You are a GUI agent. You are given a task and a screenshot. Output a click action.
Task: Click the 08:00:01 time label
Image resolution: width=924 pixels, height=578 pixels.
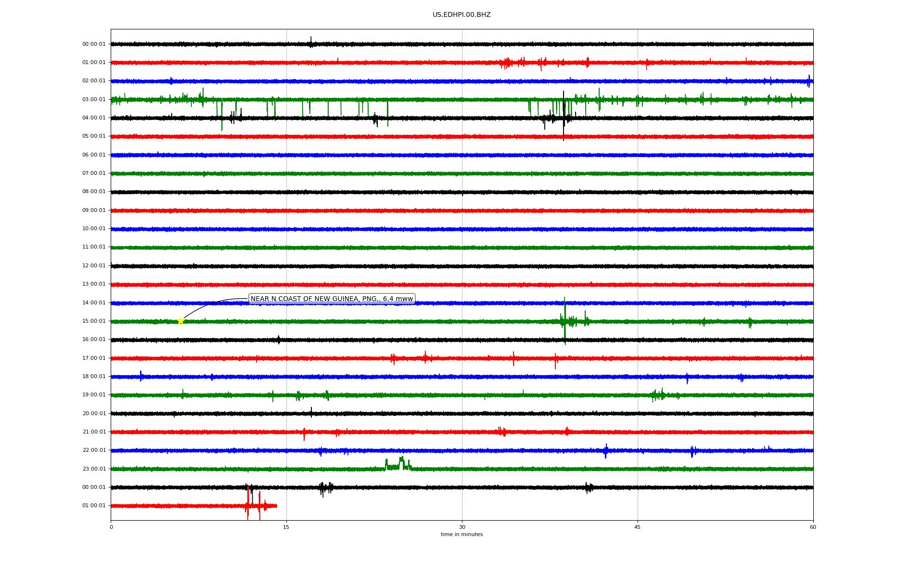[x=94, y=191]
